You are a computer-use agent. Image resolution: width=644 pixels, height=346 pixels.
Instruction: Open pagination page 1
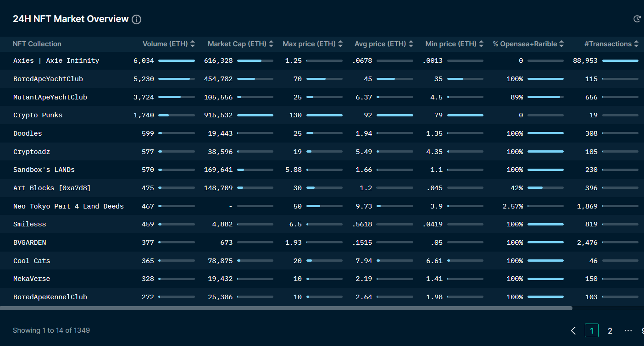592,330
